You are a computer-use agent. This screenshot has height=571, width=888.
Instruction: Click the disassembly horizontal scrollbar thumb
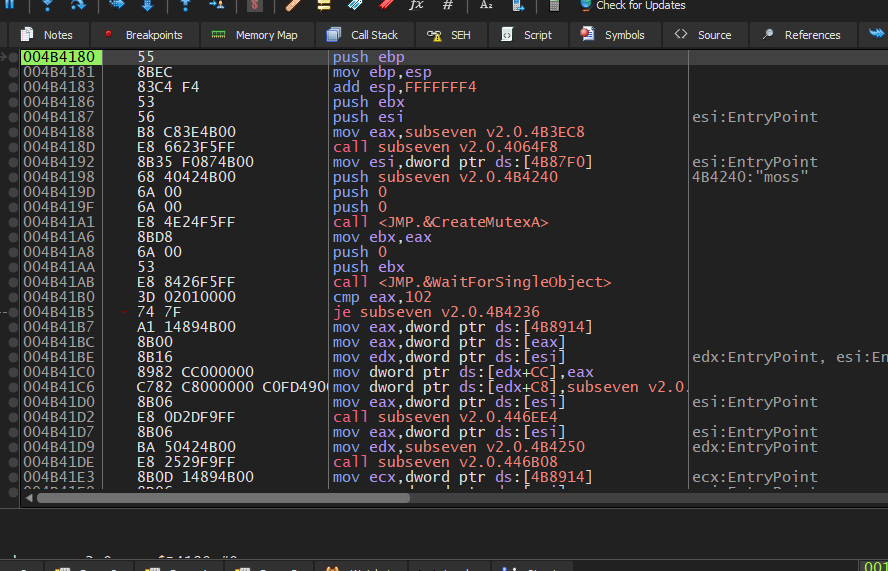tap(220, 497)
